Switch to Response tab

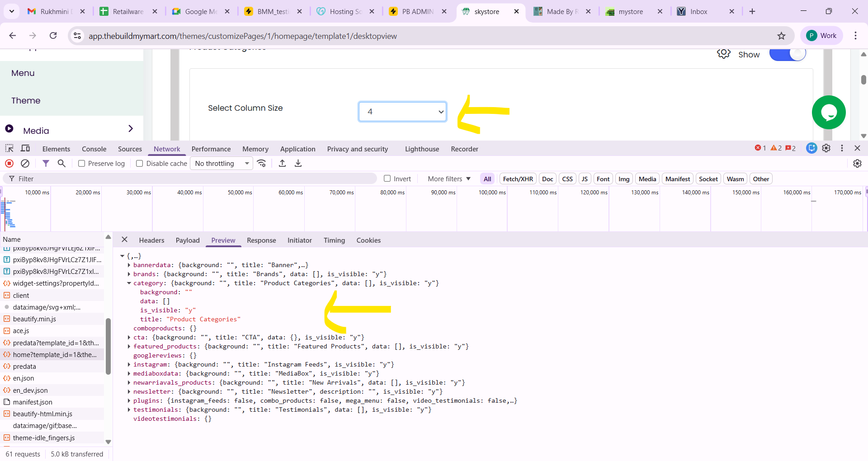click(261, 240)
